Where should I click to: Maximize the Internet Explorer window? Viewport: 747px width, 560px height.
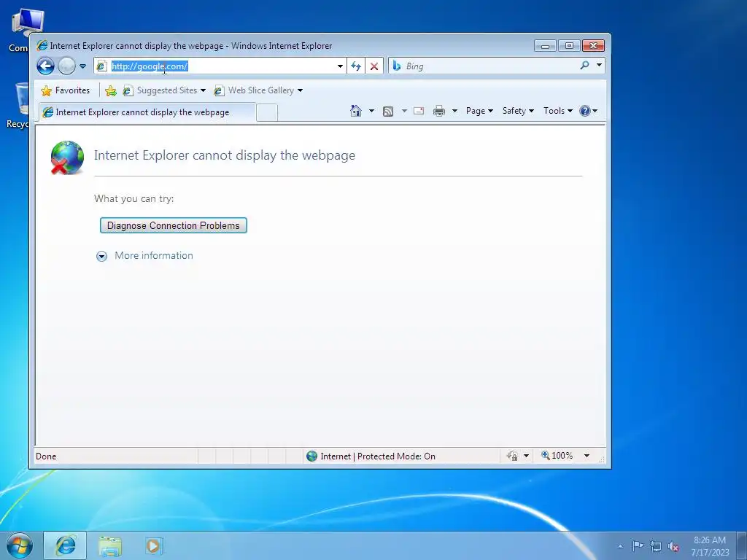pyautogui.click(x=569, y=45)
